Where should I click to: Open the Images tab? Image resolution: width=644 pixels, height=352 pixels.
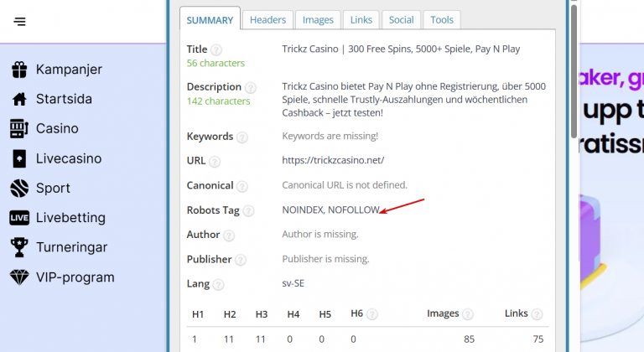point(318,20)
